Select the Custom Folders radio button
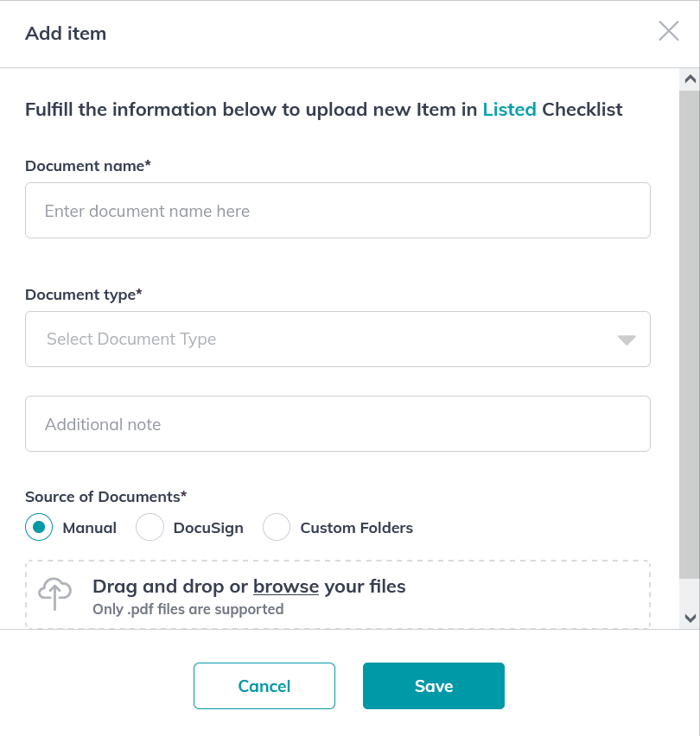Viewport: 700px width, 736px height. pyautogui.click(x=277, y=527)
